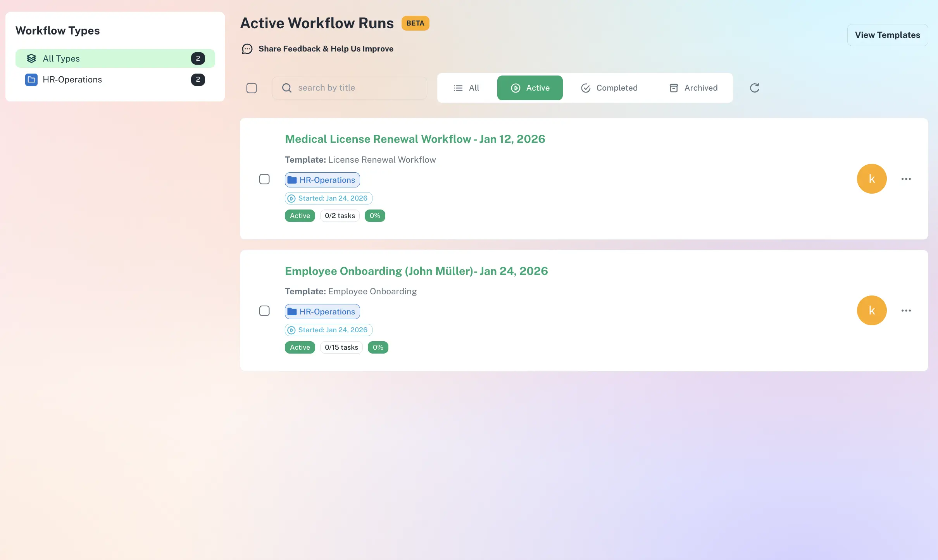Switch to the Completed filter tab
Viewport: 938px width, 560px height.
coord(609,88)
